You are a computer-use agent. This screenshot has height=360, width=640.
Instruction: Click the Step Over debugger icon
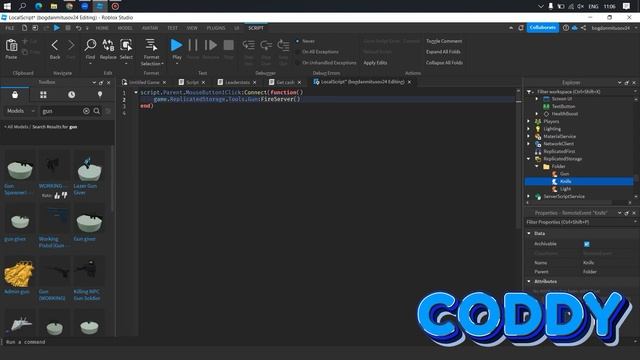click(266, 45)
